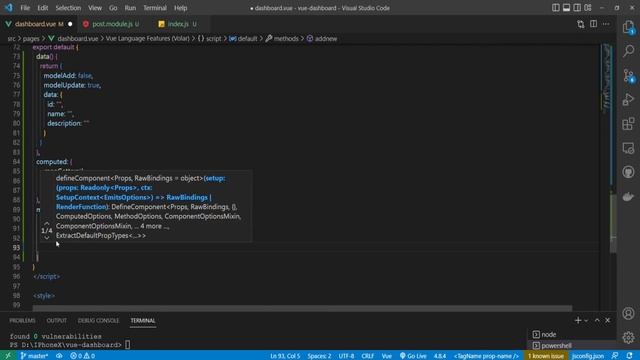Click the Vue language mode in the status bar
This screenshot has width=640, height=360.
(x=387, y=356)
